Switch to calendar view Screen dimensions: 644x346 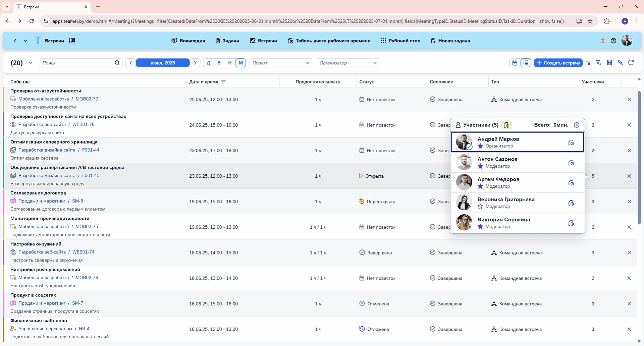point(515,63)
